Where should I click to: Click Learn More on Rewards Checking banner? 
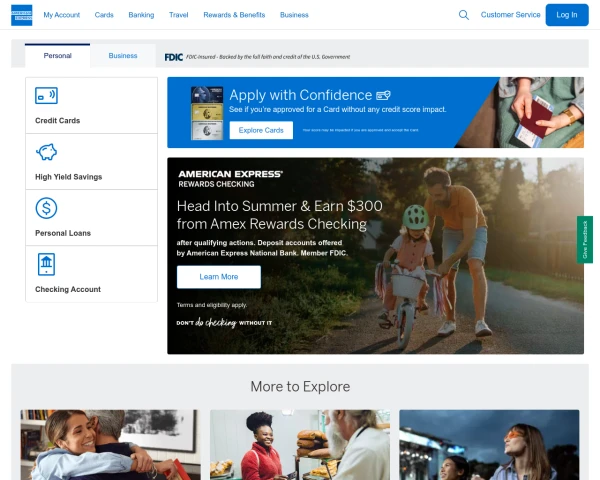coord(218,277)
